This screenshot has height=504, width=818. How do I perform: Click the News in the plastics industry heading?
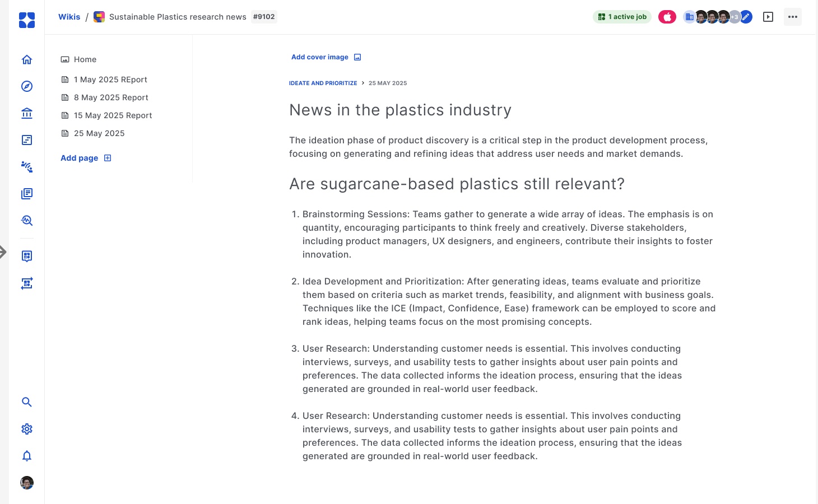coord(400,110)
